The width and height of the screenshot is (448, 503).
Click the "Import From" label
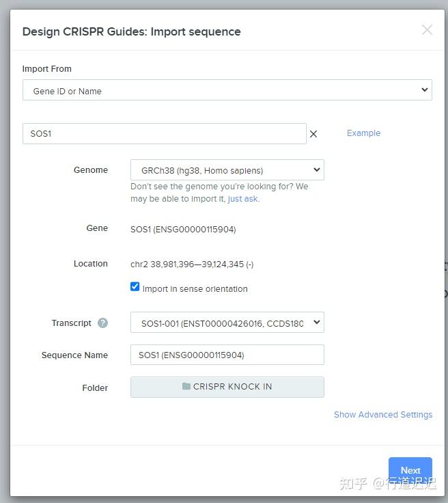46,69
